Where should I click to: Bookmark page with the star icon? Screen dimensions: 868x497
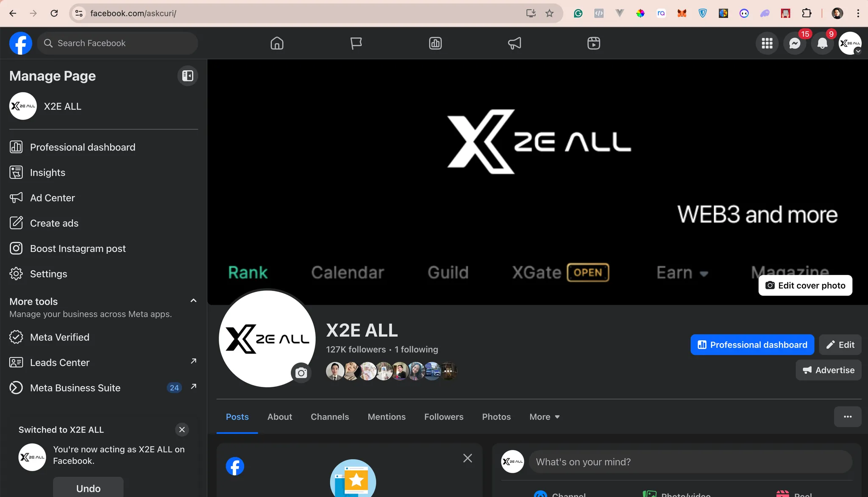549,13
